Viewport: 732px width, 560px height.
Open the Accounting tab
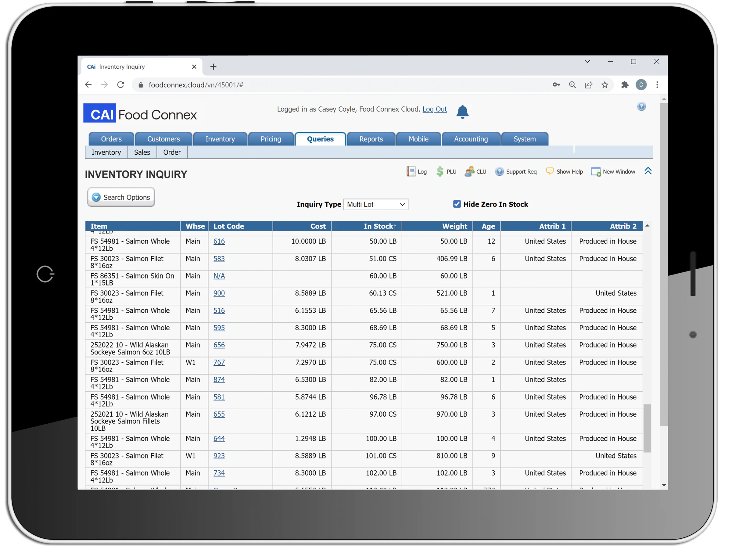(x=471, y=139)
